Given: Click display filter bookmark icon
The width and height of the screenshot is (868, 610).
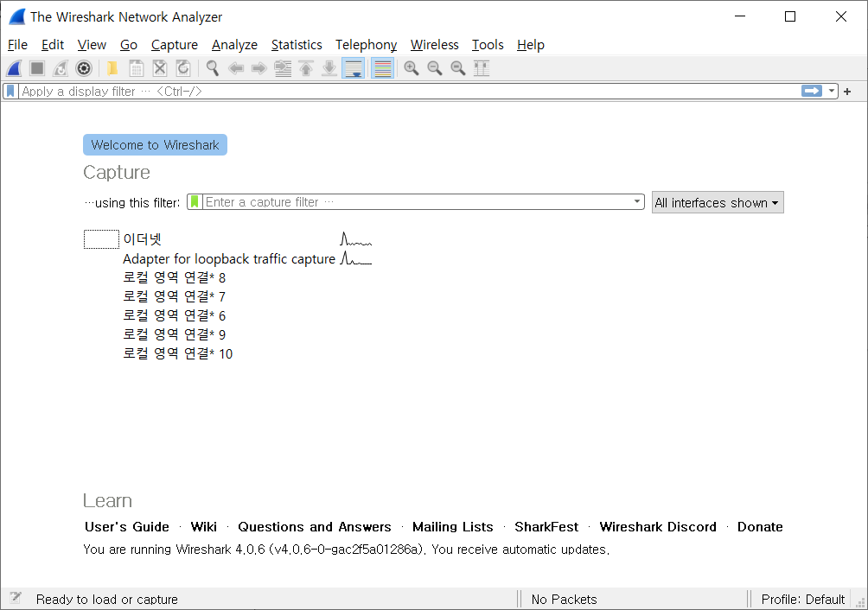Looking at the screenshot, I should click(x=10, y=92).
